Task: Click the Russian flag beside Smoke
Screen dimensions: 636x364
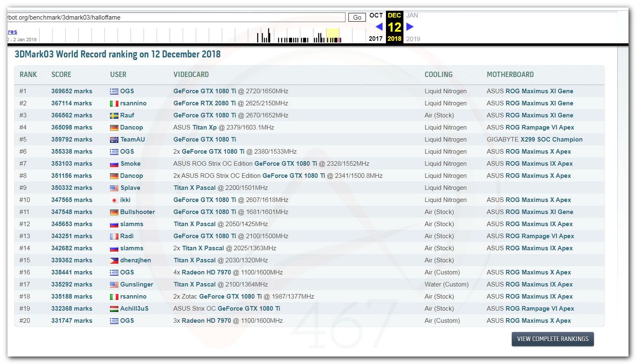Action: [114, 164]
